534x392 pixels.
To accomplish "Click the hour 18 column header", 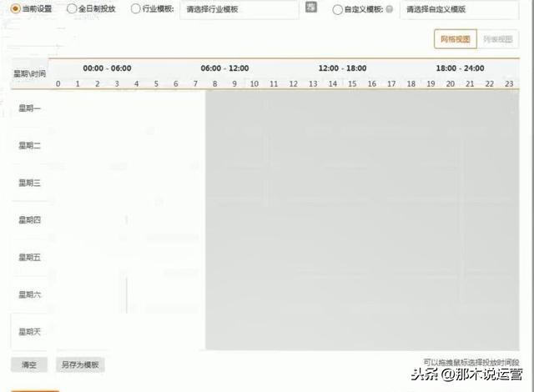I will [x=411, y=83].
